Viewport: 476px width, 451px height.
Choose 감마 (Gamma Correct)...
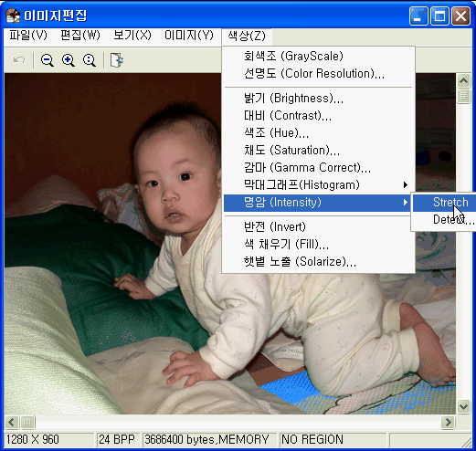(x=319, y=168)
